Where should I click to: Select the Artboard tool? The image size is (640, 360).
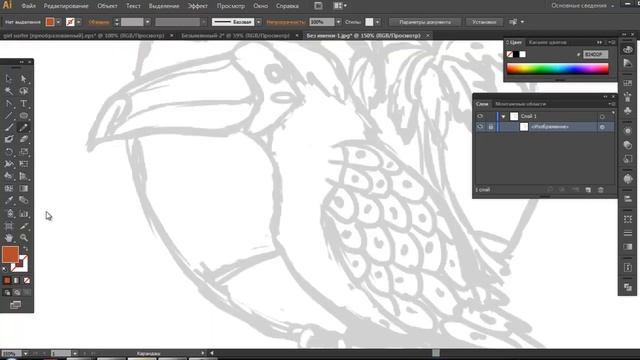tap(9, 226)
